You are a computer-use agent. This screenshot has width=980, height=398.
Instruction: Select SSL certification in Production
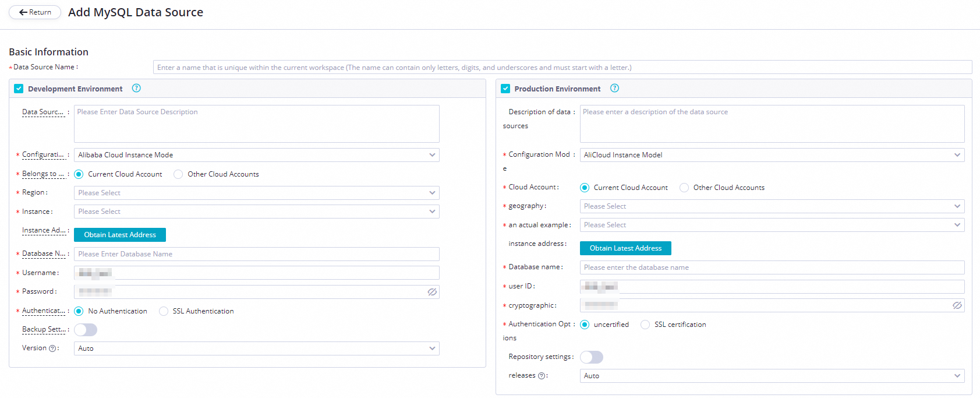tap(645, 325)
